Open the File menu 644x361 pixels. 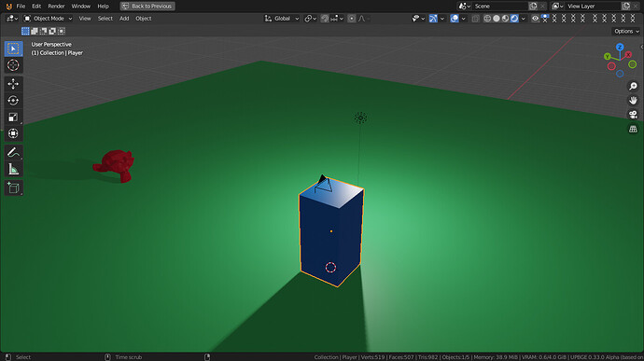[21, 7]
